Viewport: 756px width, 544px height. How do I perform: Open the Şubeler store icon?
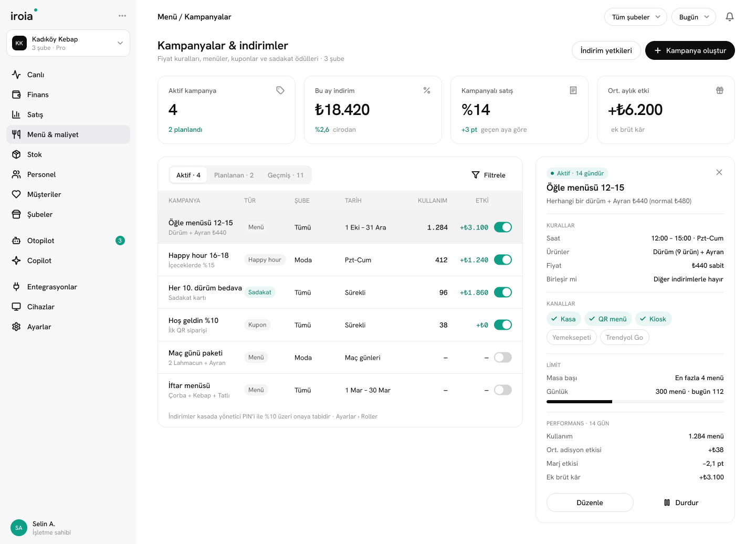pos(16,214)
